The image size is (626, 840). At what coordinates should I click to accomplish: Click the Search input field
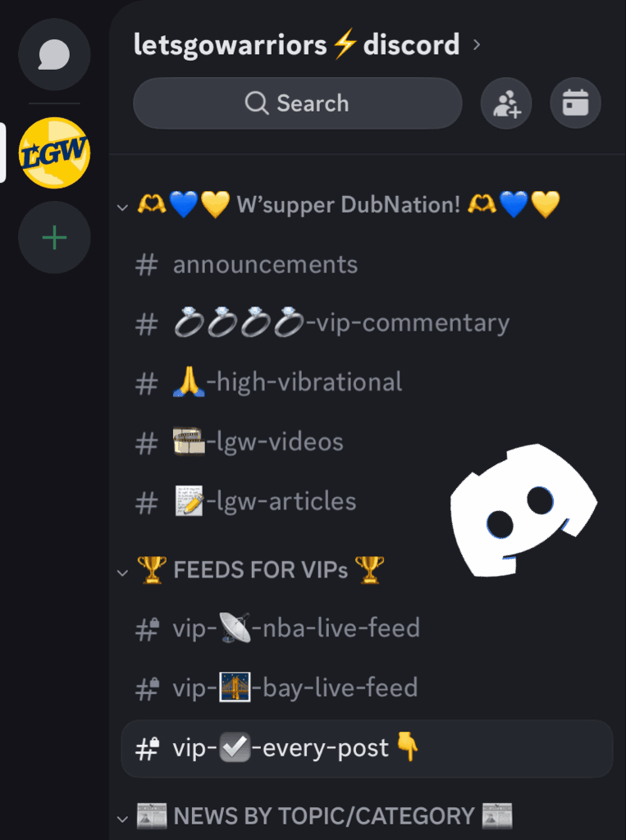pos(298,103)
